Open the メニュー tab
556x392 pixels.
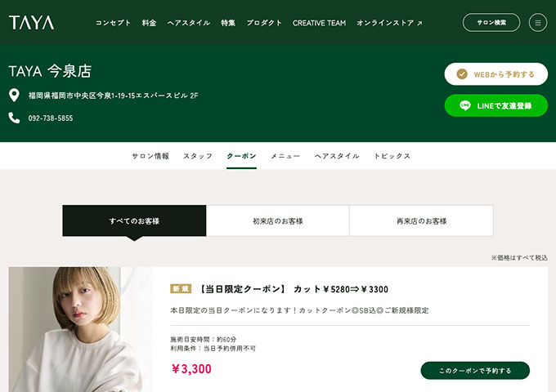coord(285,156)
